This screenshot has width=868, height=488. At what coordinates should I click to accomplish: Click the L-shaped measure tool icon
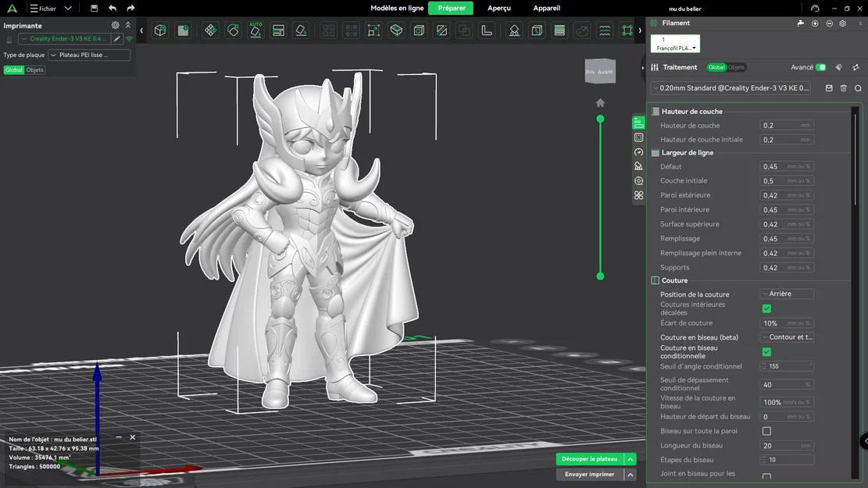tap(487, 30)
